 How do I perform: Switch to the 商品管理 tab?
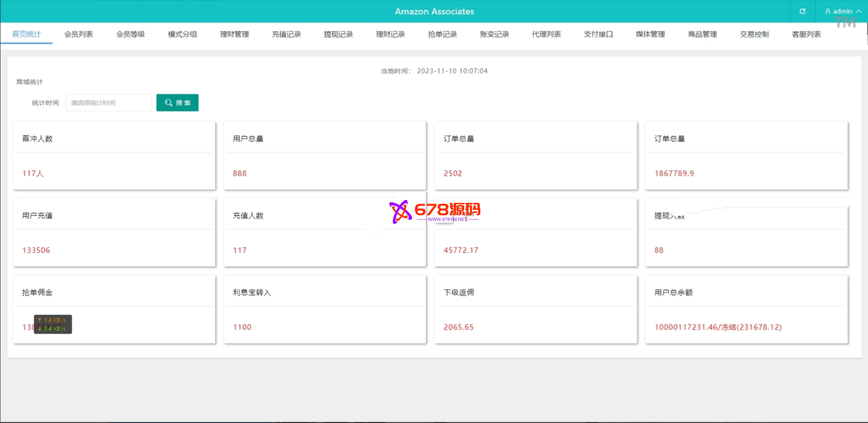tap(702, 34)
